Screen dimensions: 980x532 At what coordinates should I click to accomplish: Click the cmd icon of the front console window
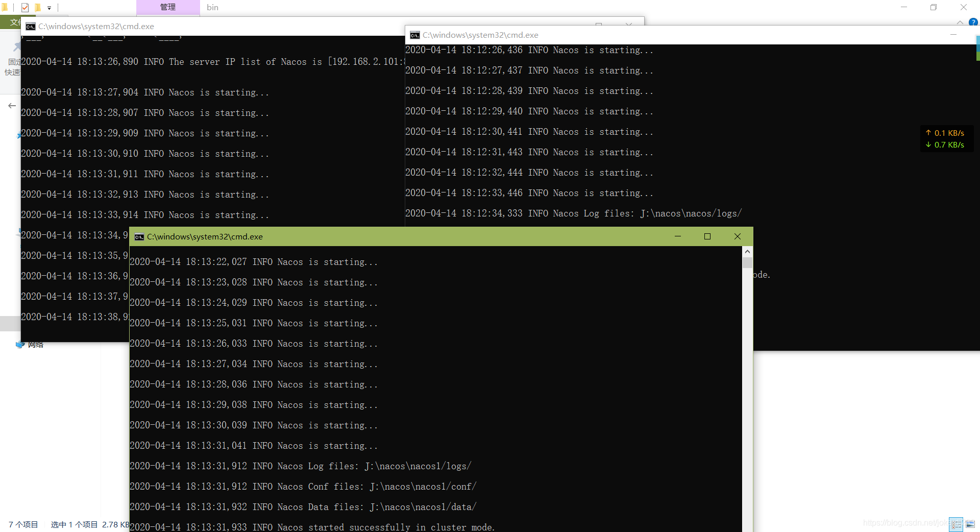coord(139,237)
